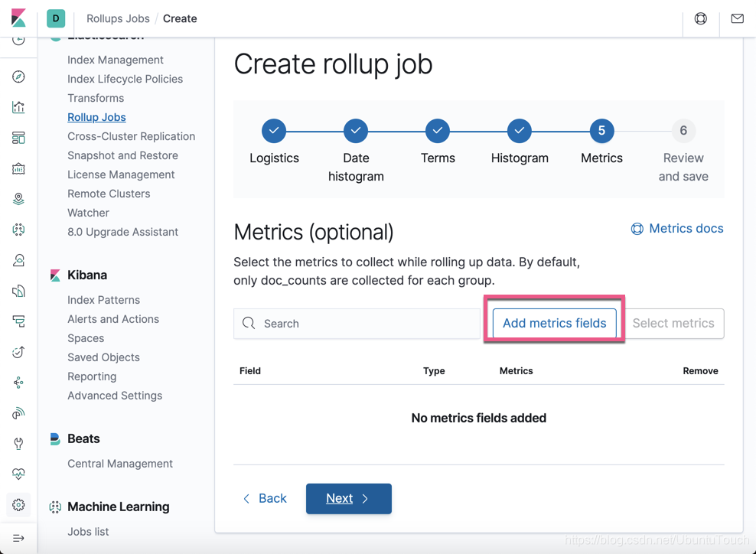Open Jobs list under Machine Learning
756x554 pixels.
click(88, 531)
